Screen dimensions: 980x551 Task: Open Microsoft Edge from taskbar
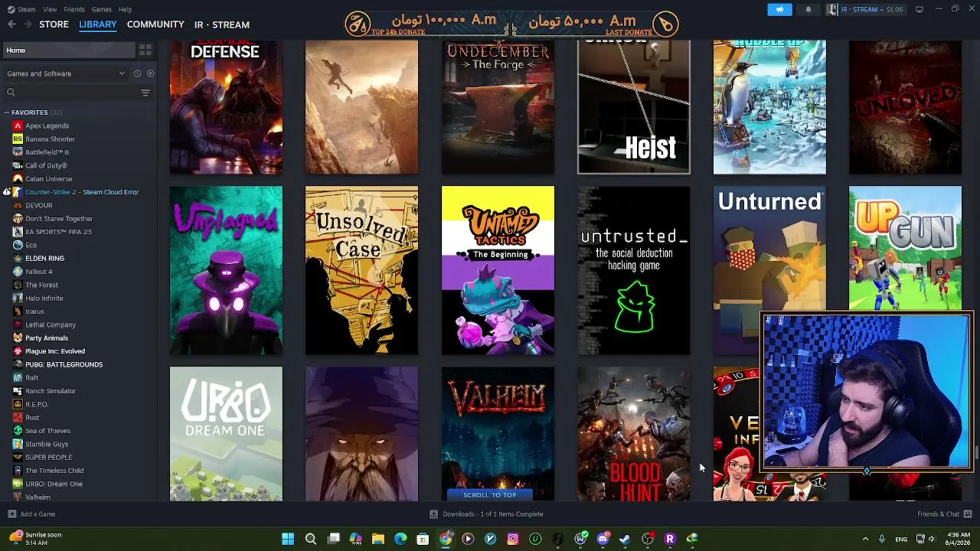pyautogui.click(x=400, y=539)
